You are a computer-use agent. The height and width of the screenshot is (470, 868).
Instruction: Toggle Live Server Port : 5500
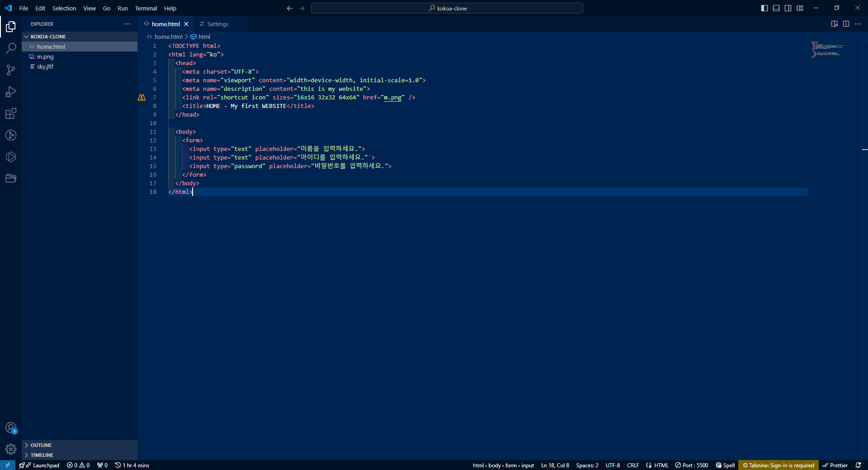(x=692, y=465)
